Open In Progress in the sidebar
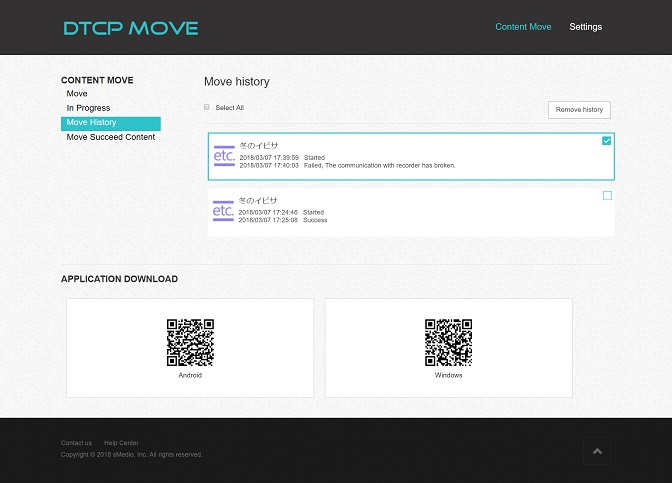Screen dimensions: 672x483 88,108
